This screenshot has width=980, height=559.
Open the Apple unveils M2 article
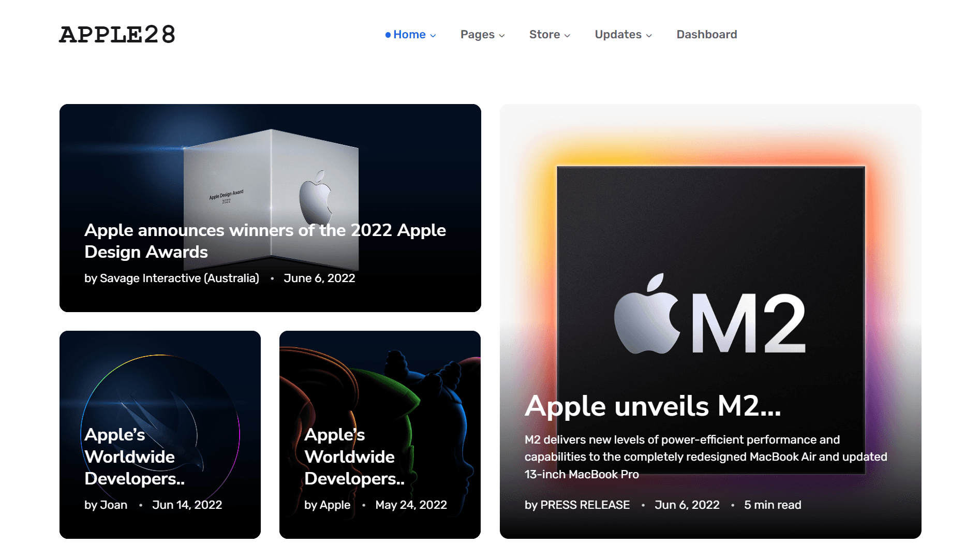click(652, 406)
